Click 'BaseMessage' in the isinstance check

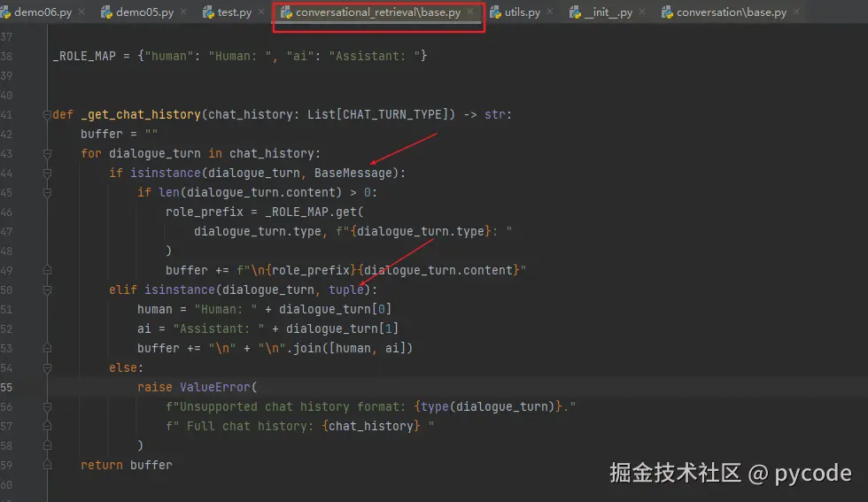[353, 174]
